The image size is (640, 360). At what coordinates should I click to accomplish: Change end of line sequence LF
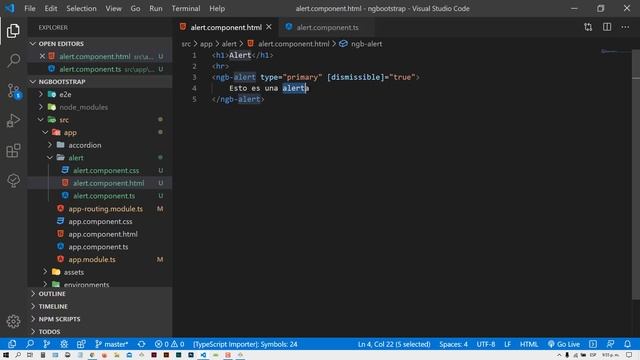point(507,344)
